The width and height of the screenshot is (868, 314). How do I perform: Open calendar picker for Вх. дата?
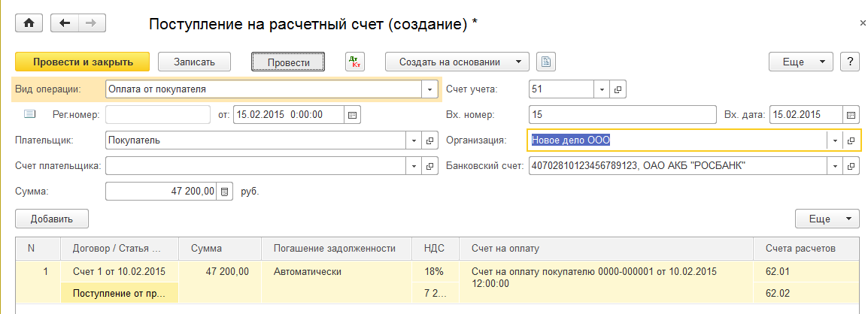[x=851, y=115]
